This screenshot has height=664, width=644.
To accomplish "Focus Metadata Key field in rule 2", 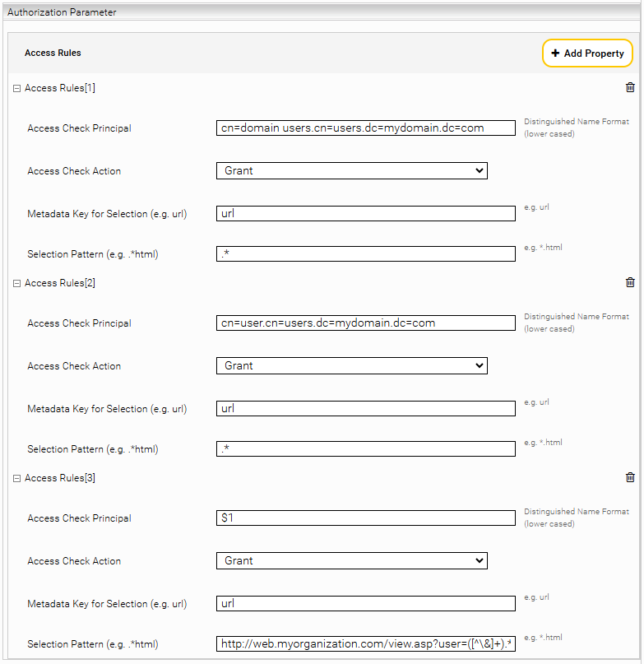I will (366, 409).
